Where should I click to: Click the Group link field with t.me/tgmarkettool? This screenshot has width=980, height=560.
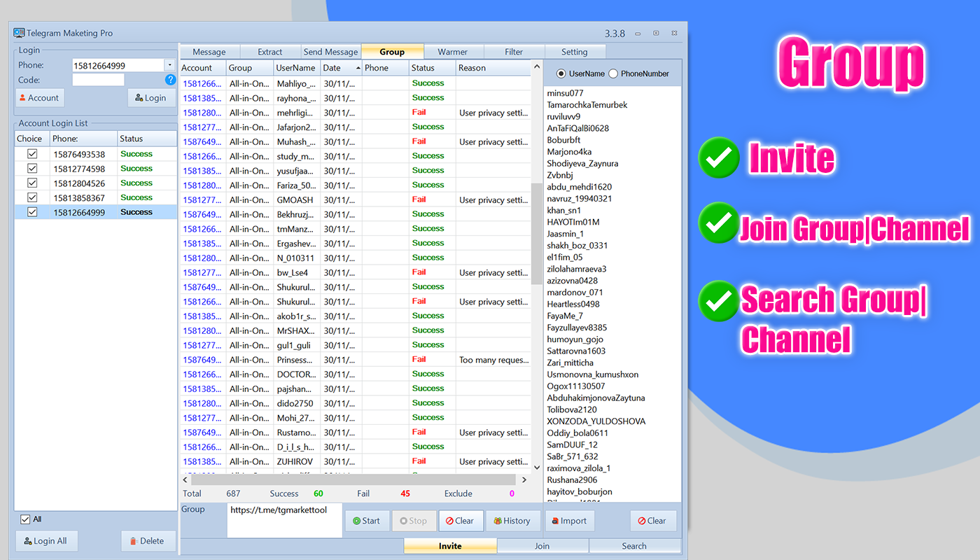click(284, 520)
